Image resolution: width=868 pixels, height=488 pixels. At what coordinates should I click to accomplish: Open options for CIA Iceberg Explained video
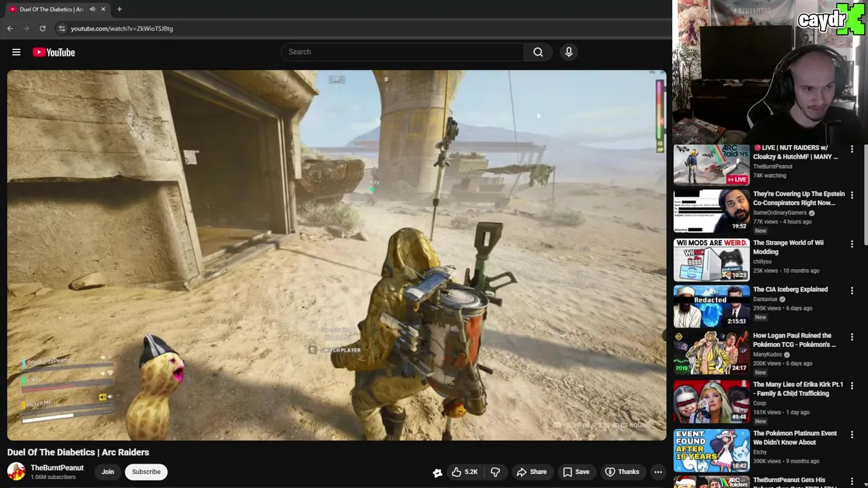(852, 290)
